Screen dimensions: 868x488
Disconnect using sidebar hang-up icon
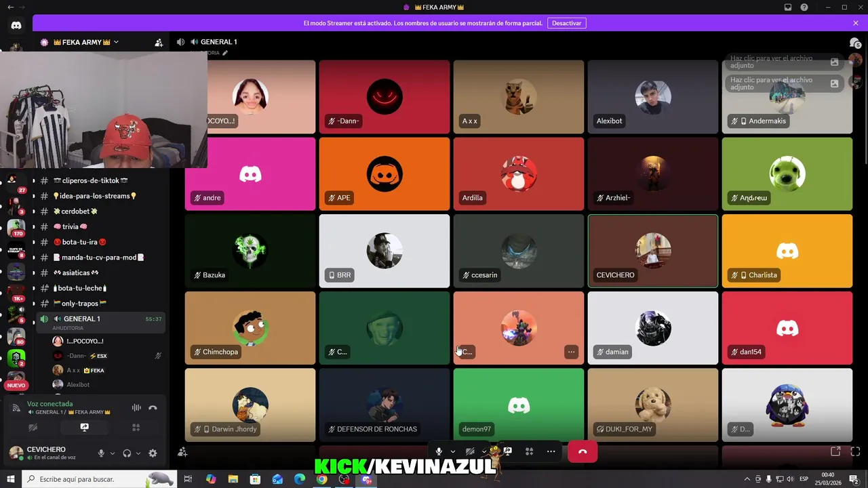153,407
